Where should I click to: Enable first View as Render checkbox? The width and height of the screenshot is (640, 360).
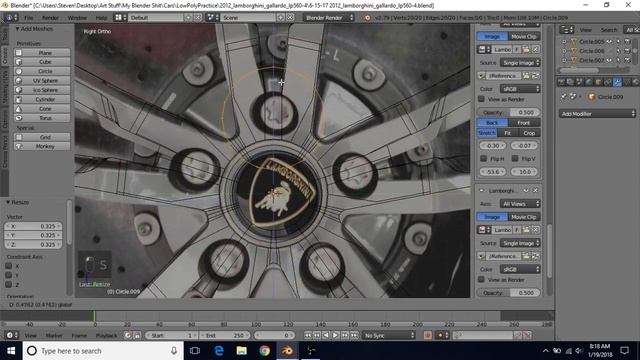pyautogui.click(x=481, y=99)
